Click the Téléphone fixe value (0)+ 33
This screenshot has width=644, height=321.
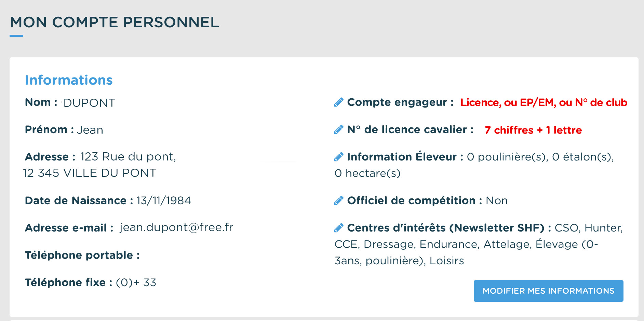(136, 282)
